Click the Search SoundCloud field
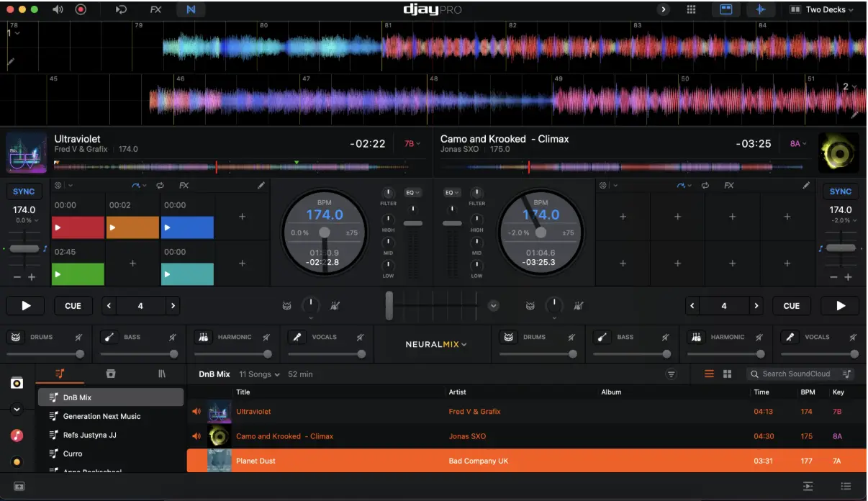This screenshot has width=868, height=501. 800,374
